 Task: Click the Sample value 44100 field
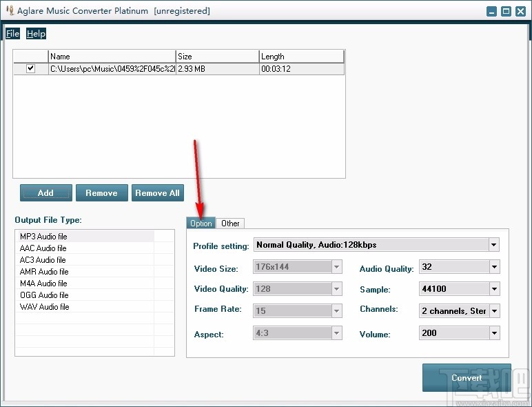click(454, 289)
